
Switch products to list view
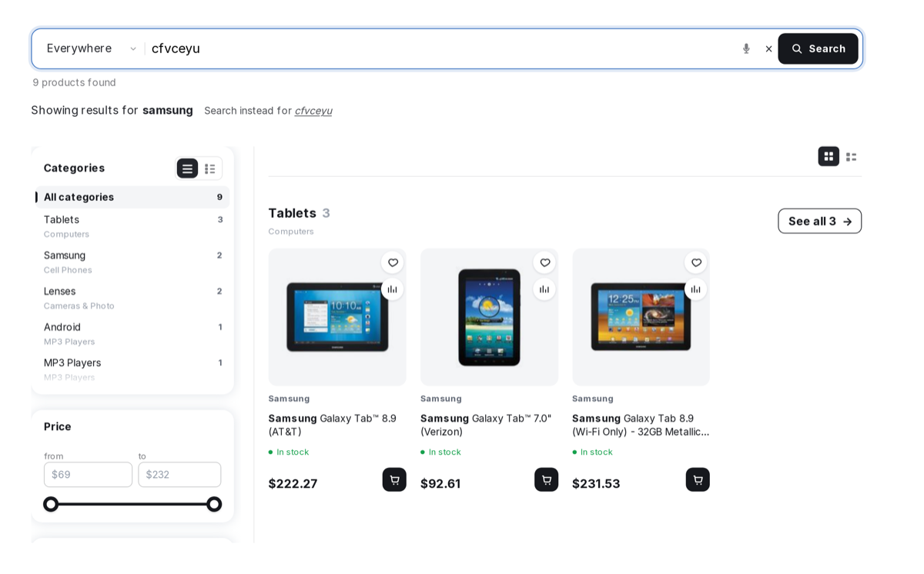851,156
